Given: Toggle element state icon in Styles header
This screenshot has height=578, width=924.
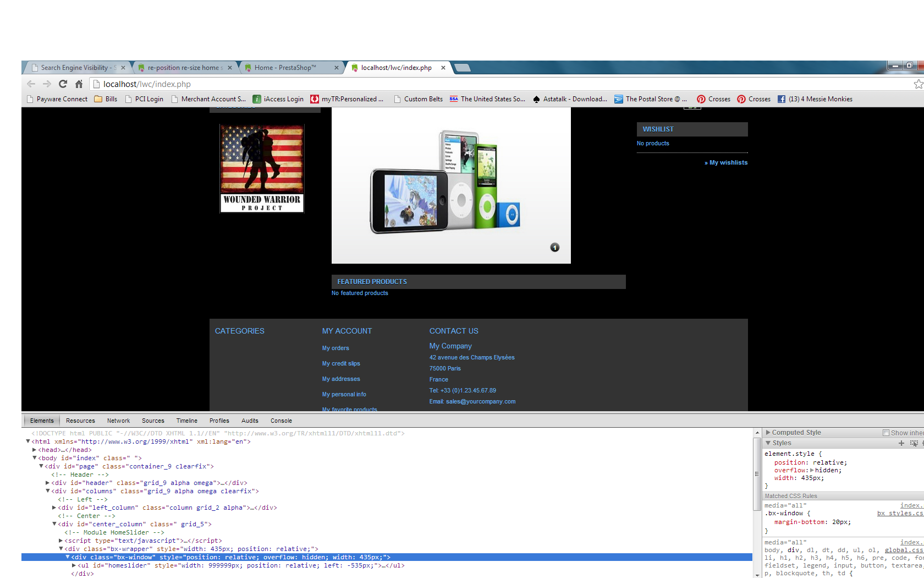Looking at the screenshot, I should pos(914,443).
